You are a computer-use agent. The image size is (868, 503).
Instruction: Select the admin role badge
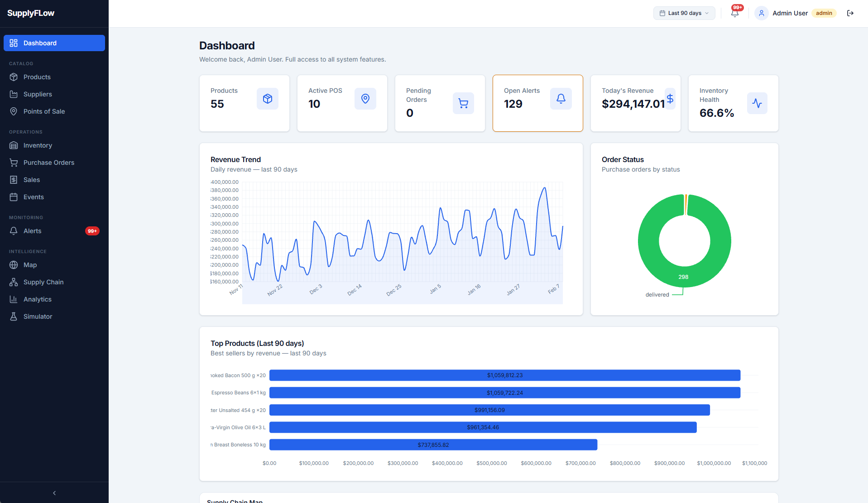[x=824, y=13]
